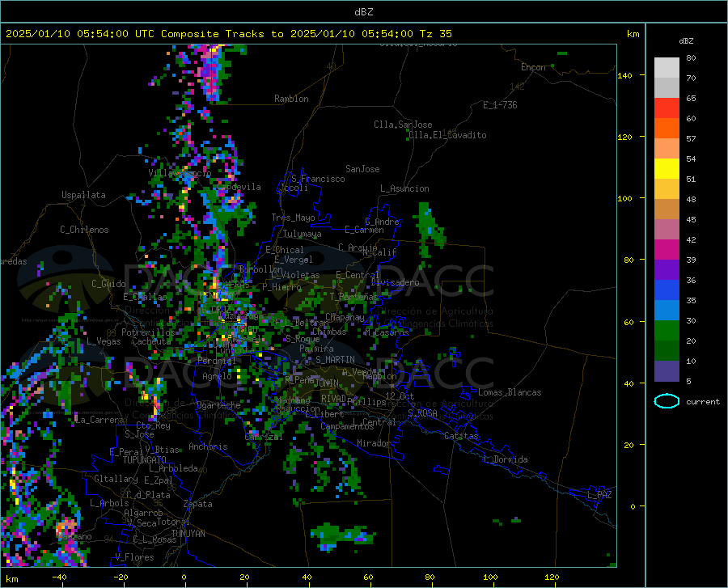Image resolution: width=728 pixels, height=588 pixels.
Task: Click the 120 km tick on bottom axis
Action: point(552,577)
